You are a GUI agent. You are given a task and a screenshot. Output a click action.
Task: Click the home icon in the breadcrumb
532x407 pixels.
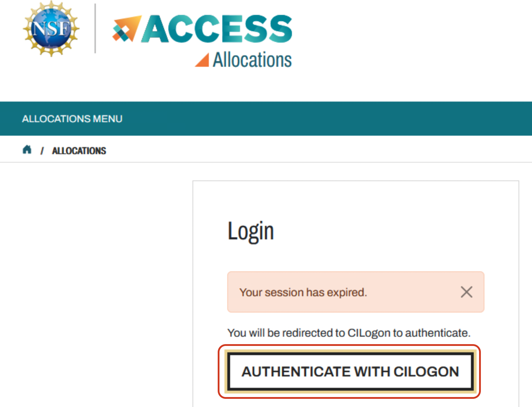pyautogui.click(x=27, y=150)
